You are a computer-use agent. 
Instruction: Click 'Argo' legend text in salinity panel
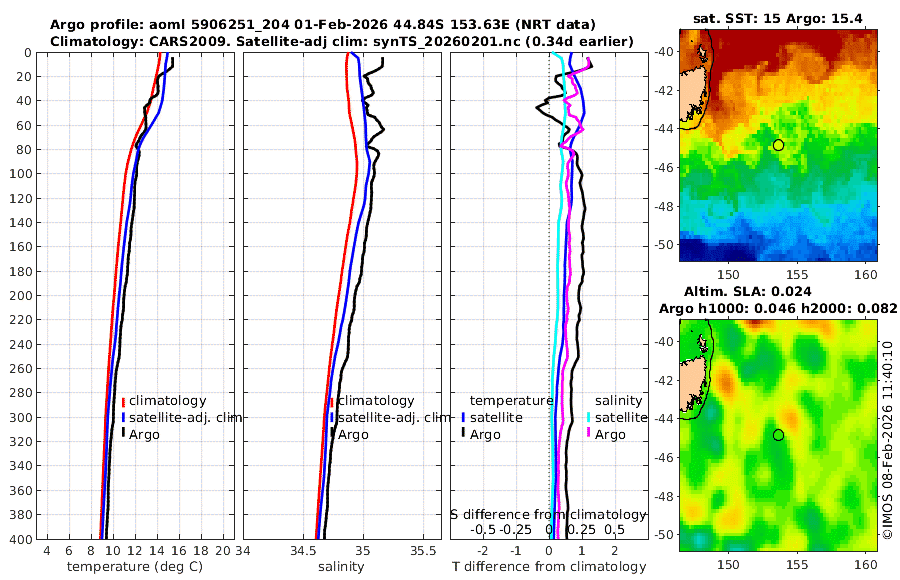pos(353,435)
